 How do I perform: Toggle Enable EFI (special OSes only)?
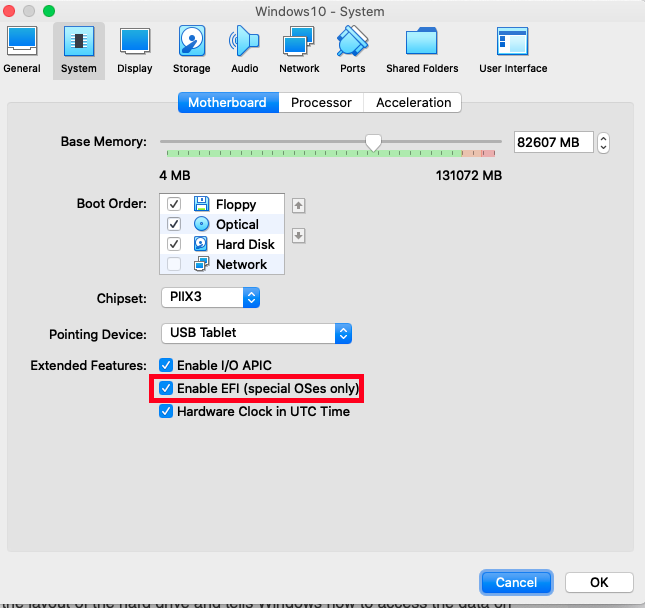(x=166, y=388)
